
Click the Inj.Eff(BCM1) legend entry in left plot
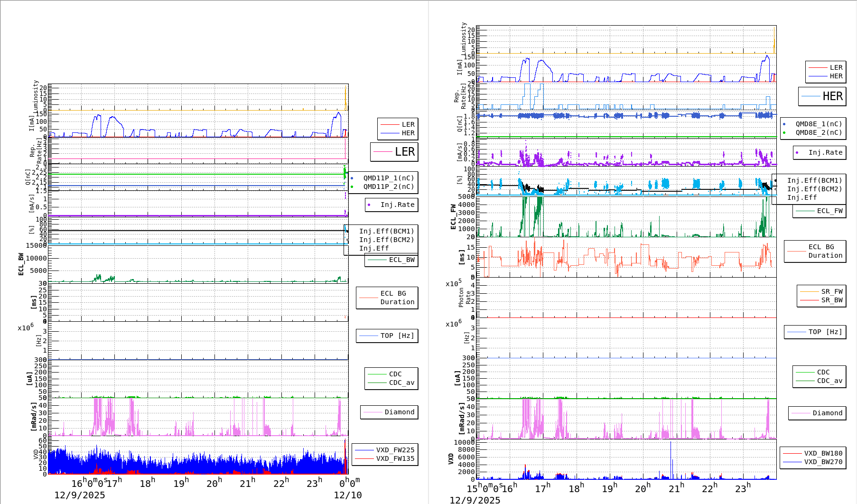(x=386, y=231)
